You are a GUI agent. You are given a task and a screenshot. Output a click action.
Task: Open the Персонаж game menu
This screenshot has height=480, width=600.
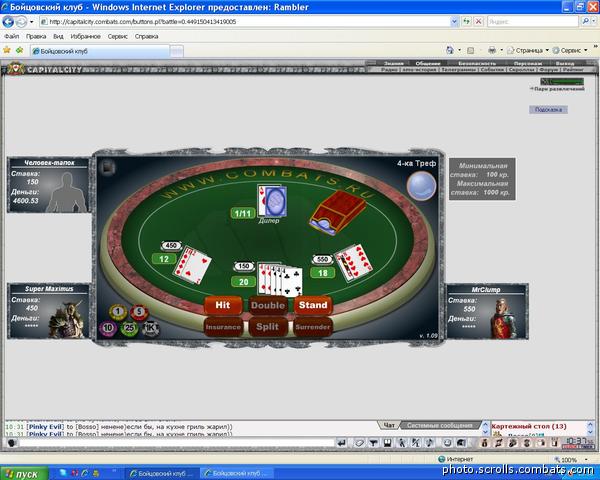527,63
